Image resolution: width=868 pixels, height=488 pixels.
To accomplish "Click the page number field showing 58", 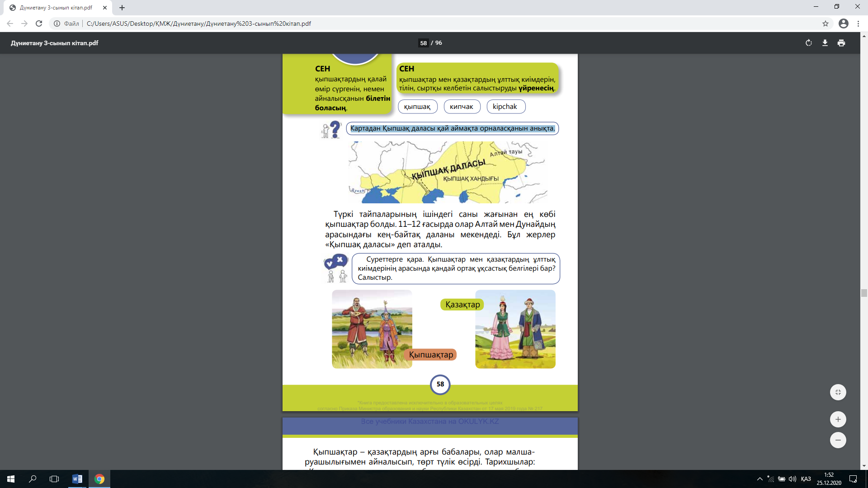I will (x=423, y=43).
